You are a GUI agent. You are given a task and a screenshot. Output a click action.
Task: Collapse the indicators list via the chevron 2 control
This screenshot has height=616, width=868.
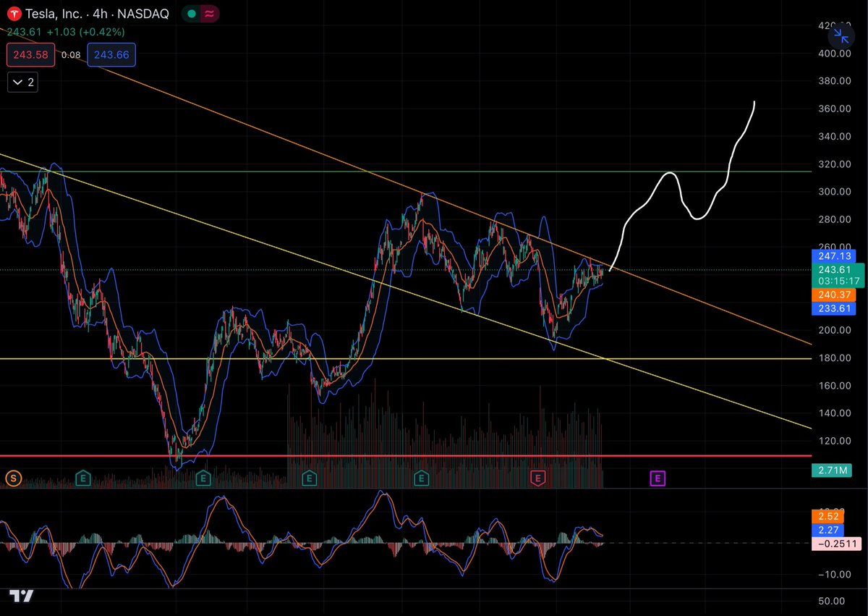[x=22, y=82]
